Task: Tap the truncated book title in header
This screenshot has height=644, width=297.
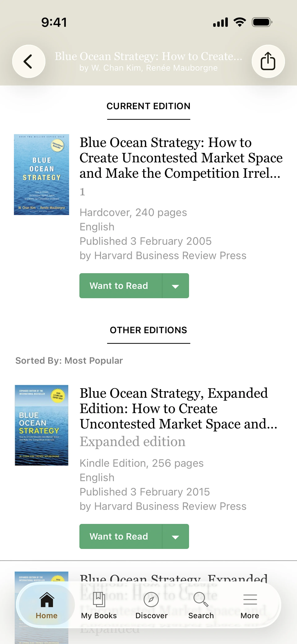Action: [148, 56]
